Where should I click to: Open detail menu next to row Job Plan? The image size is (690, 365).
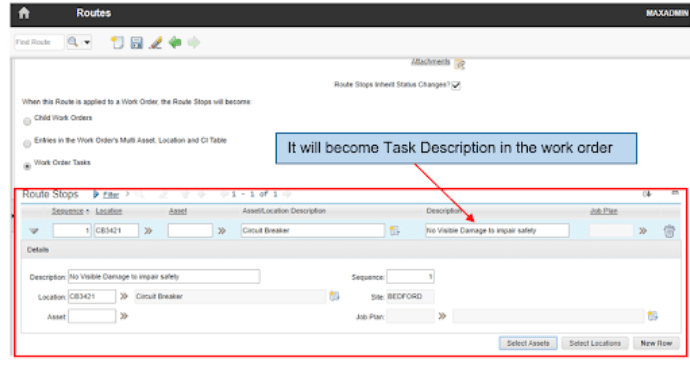[x=643, y=231]
